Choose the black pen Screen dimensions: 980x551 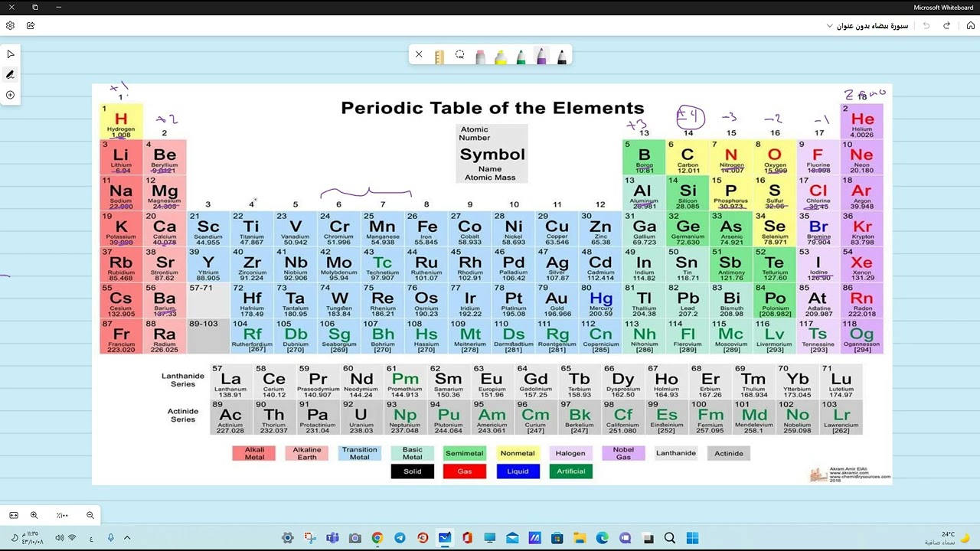(562, 57)
